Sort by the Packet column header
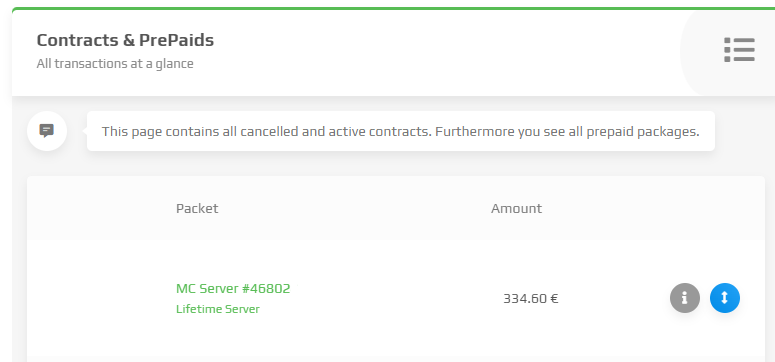775x362 pixels. pos(197,208)
